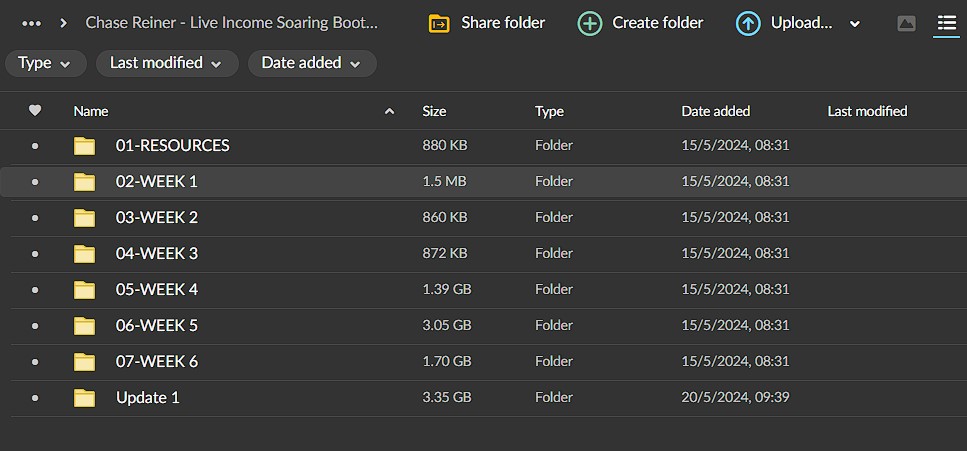Toggle favourite dot for 02-WEEK 1
Image resolution: width=967 pixels, height=451 pixels.
(x=35, y=182)
